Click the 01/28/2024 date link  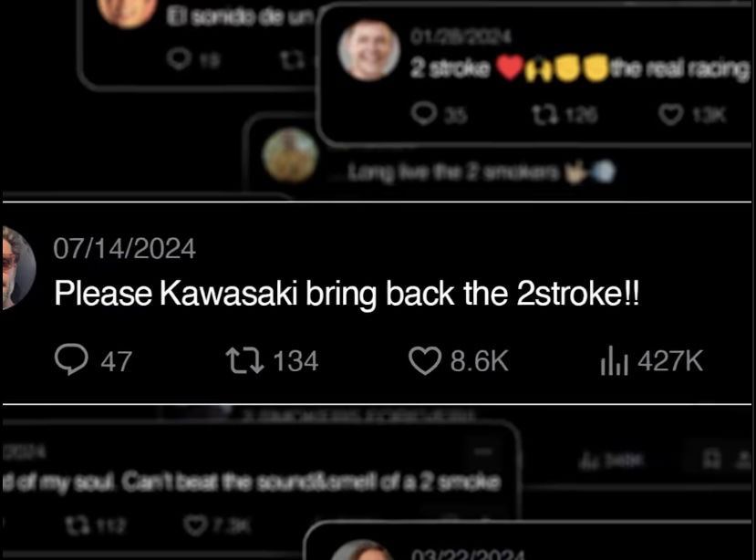coord(461,36)
